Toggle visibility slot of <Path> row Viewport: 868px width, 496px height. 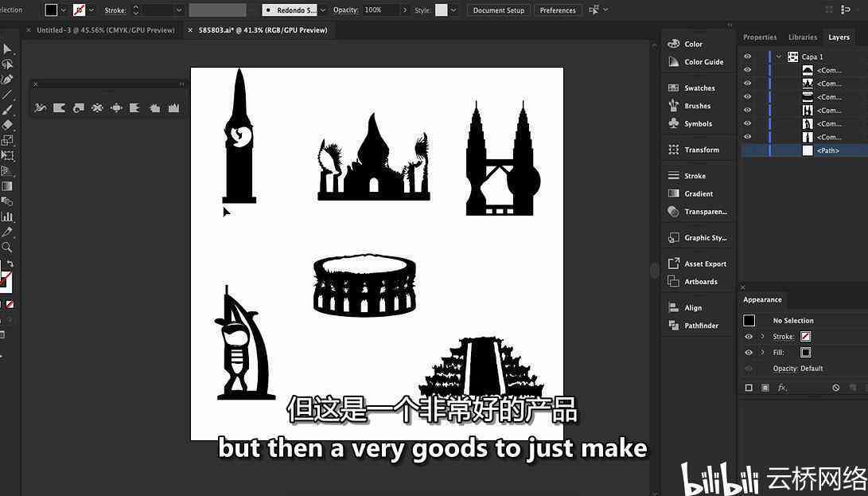pyautogui.click(x=747, y=150)
